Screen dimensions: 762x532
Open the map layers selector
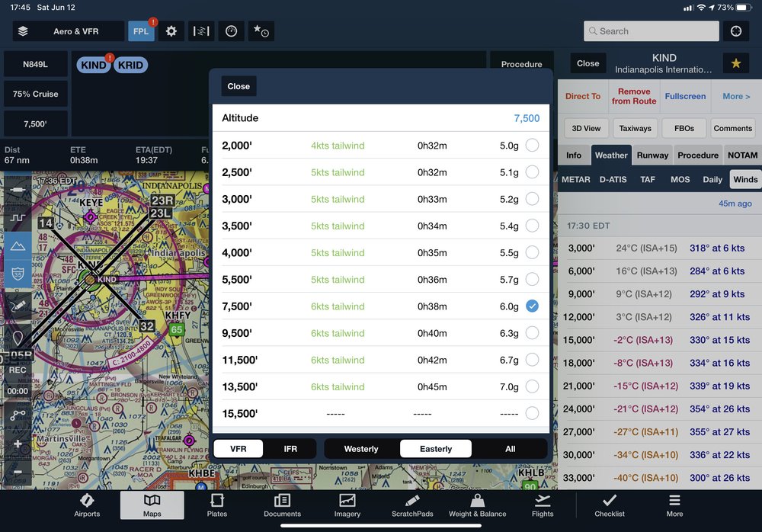coord(24,31)
